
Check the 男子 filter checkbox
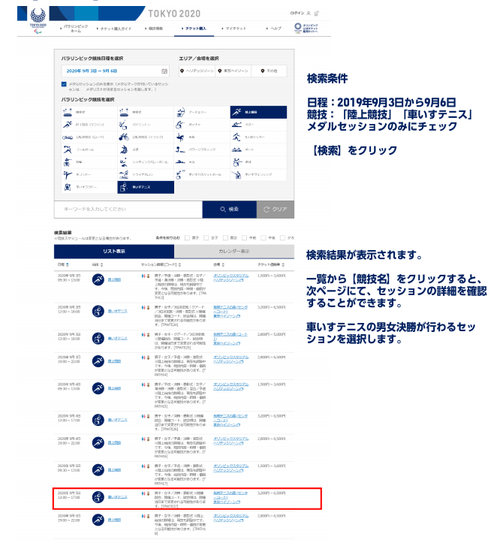pos(187,238)
